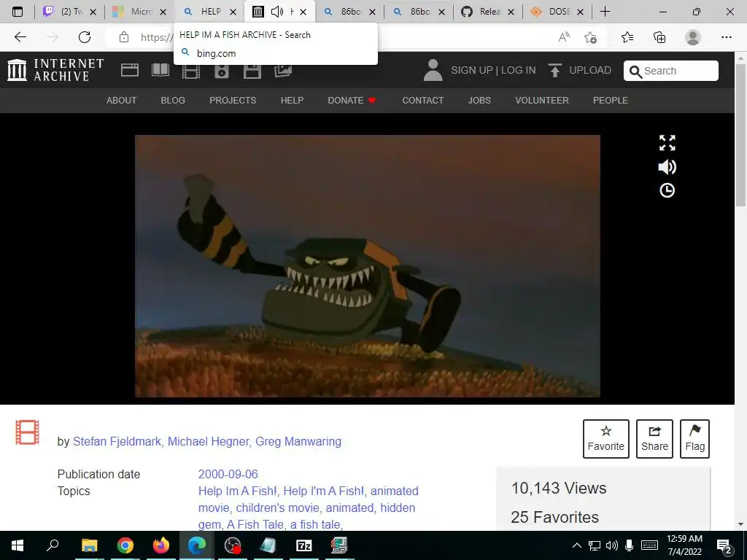Open the PROJECTS menu item
747x560 pixels.
point(233,101)
